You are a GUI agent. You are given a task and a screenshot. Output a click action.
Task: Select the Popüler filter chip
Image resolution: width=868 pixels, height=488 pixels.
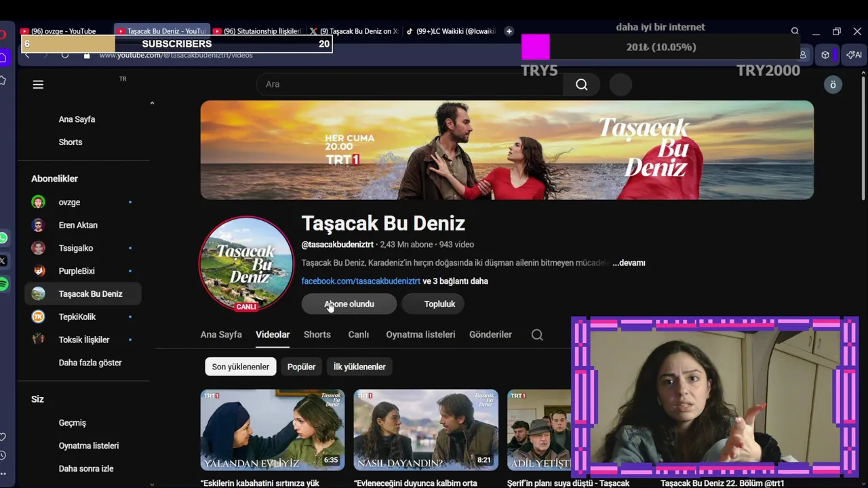(x=301, y=367)
